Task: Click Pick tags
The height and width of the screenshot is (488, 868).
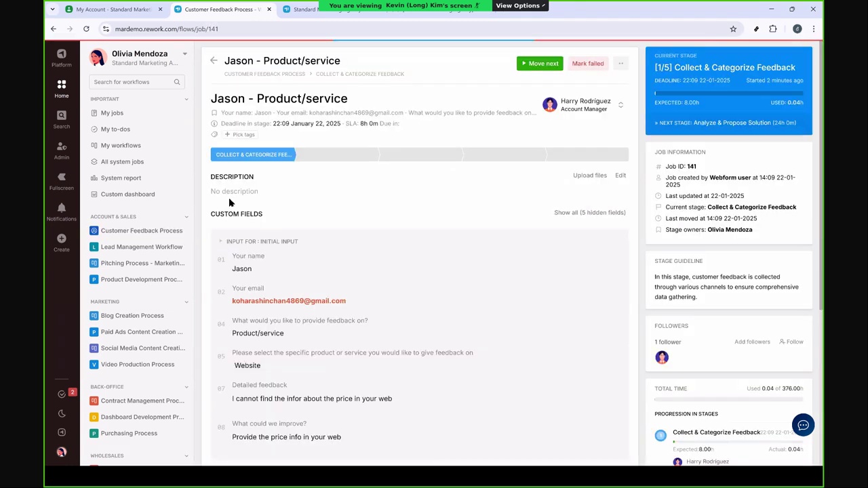Action: pos(240,135)
